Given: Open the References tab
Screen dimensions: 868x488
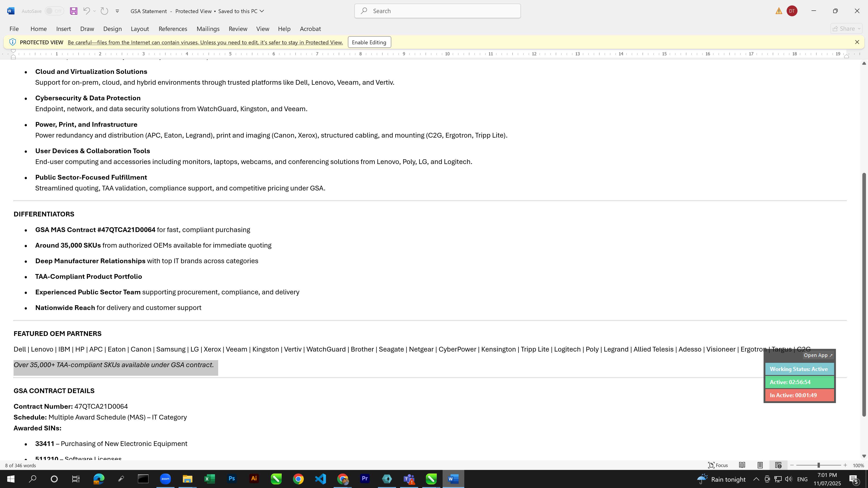Looking at the screenshot, I should click(173, 29).
